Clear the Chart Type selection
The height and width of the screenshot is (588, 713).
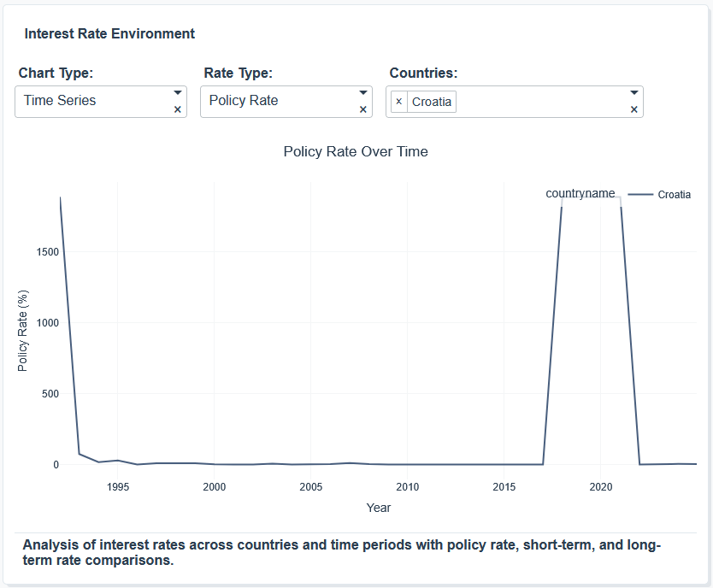(x=178, y=109)
